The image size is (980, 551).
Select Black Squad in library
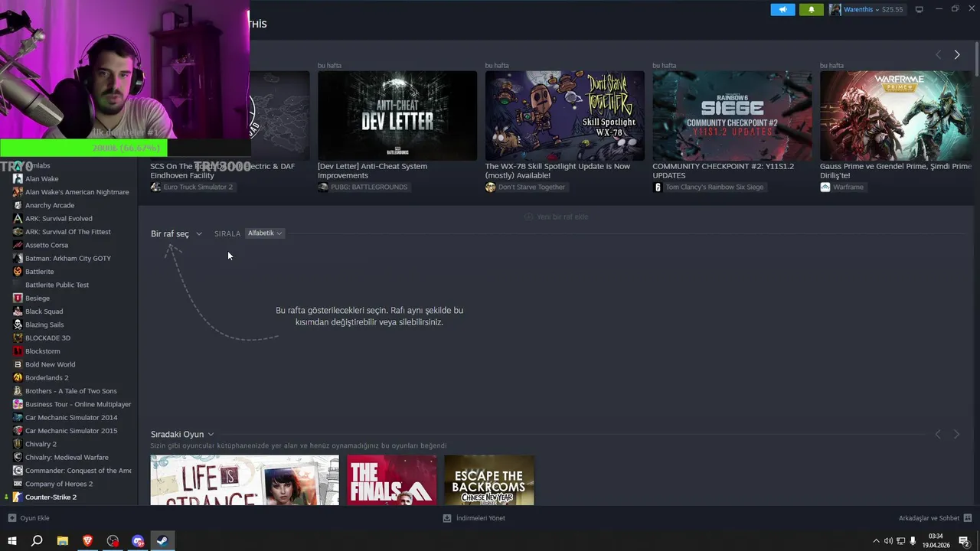click(x=44, y=311)
